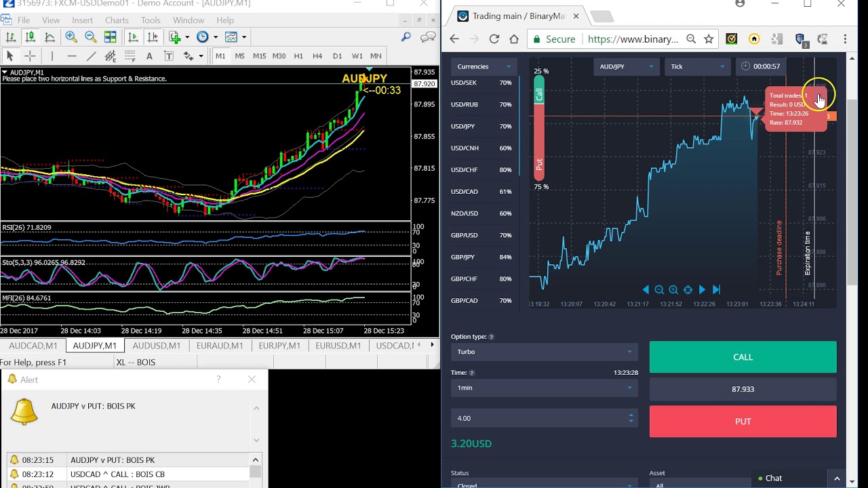Click the red PUT button
This screenshot has width=868, height=488.
coord(743,421)
